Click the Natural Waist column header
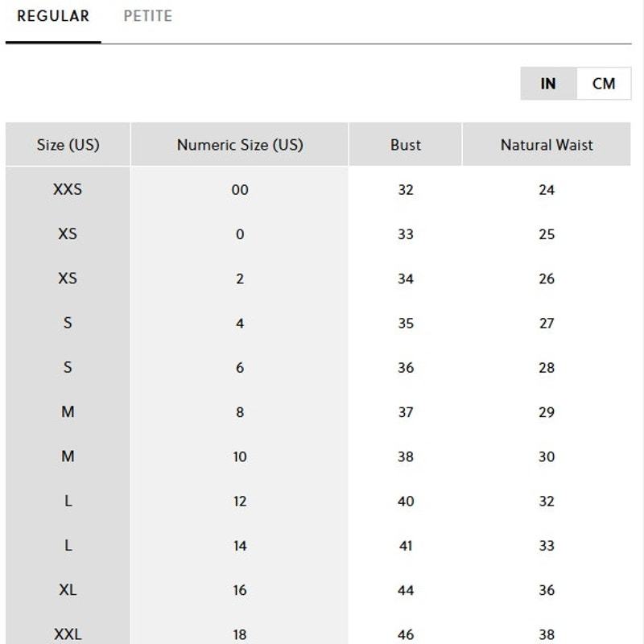The image size is (644, 644). [x=547, y=145]
